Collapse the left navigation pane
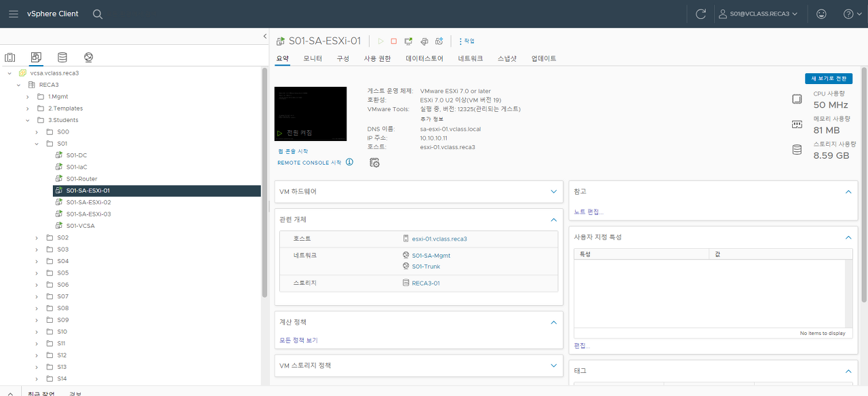The image size is (868, 396). coord(264,36)
